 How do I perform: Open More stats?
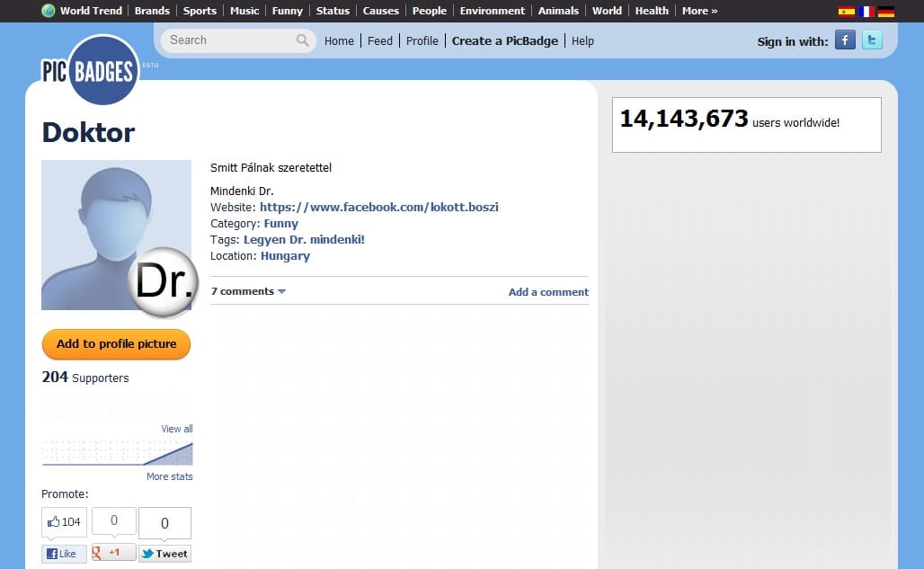(170, 476)
